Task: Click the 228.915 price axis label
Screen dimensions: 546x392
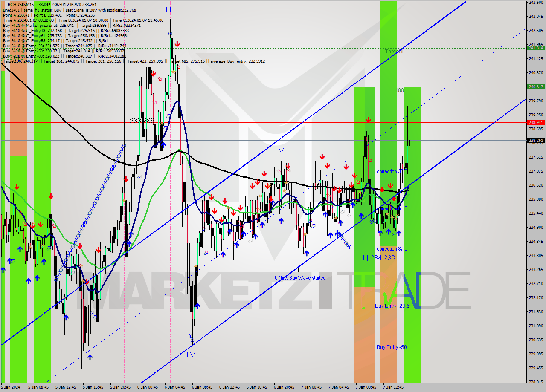Action: tap(536, 382)
